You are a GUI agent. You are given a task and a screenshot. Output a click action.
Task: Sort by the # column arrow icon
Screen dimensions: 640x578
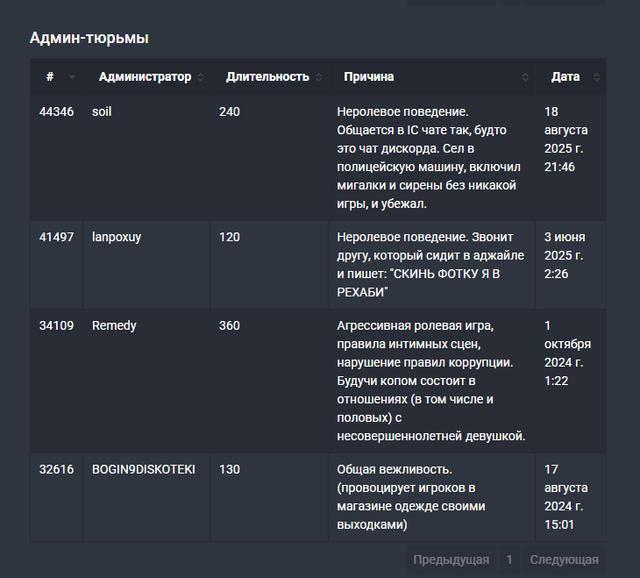tap(72, 77)
